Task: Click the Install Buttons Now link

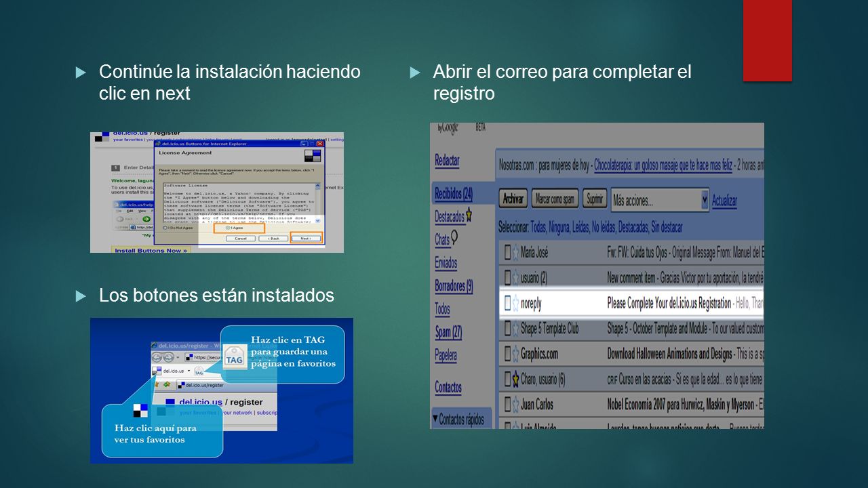Action: 151,251
